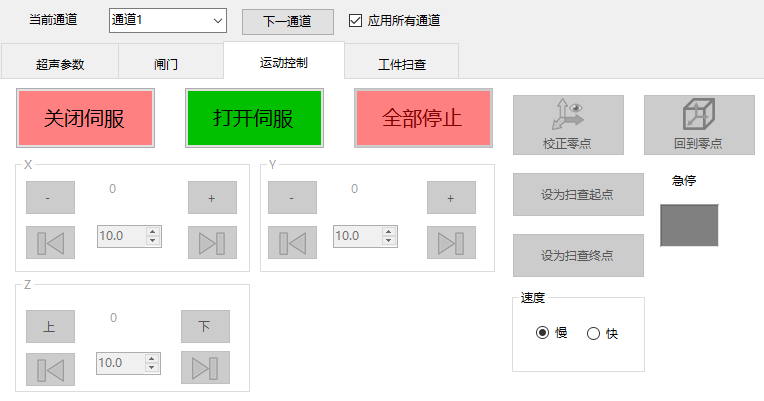Increase the X axis step value spinner
764x401 pixels.
point(153,231)
